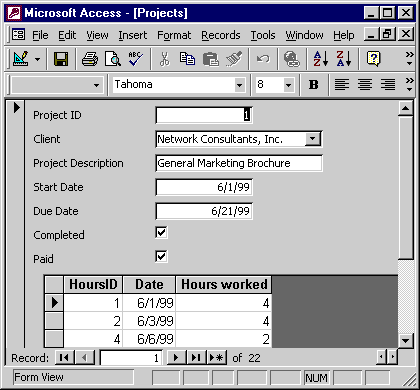Open the Object selector dropdown
Screen dimensions: 420x390
point(96,85)
